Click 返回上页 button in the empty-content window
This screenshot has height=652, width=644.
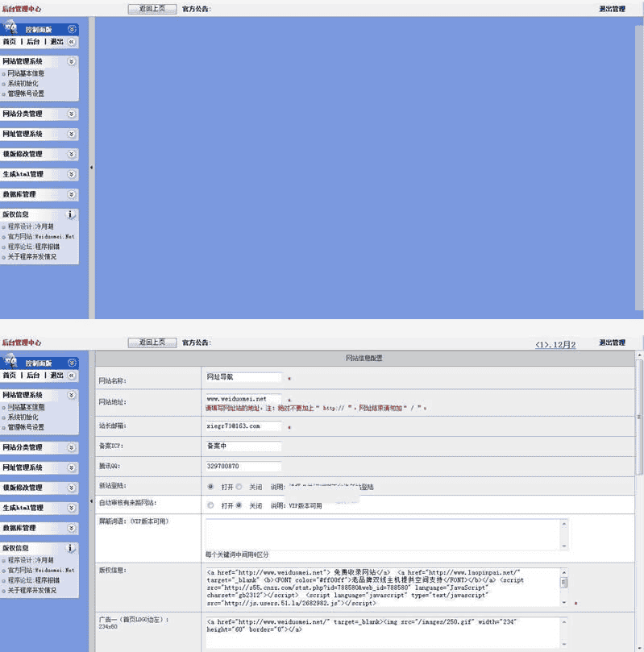pos(152,9)
